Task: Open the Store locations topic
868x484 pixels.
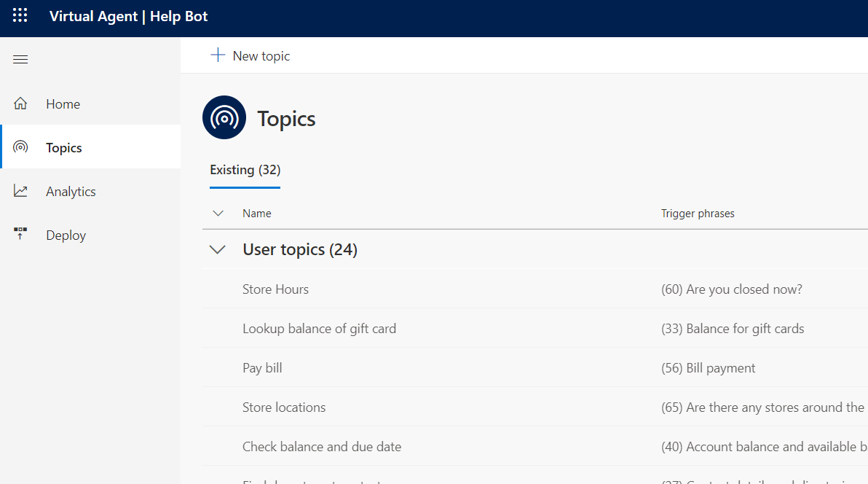Action: point(283,407)
